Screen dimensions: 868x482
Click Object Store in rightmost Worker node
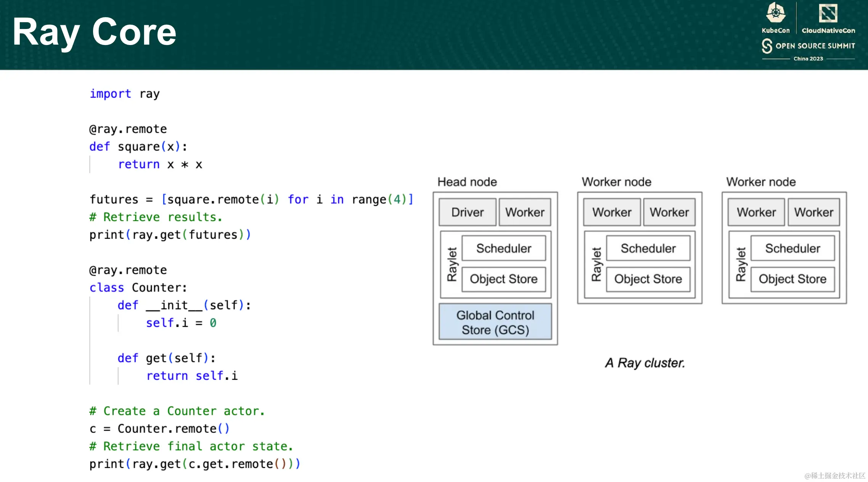click(x=792, y=279)
